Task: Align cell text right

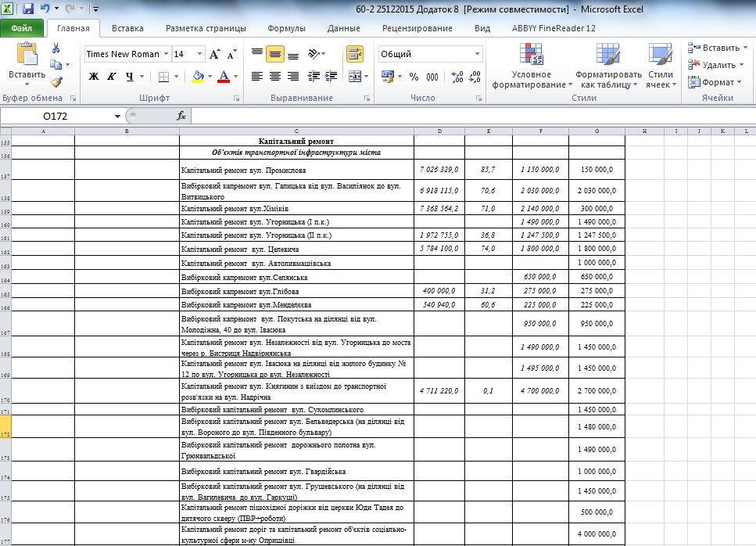Action: (x=293, y=76)
